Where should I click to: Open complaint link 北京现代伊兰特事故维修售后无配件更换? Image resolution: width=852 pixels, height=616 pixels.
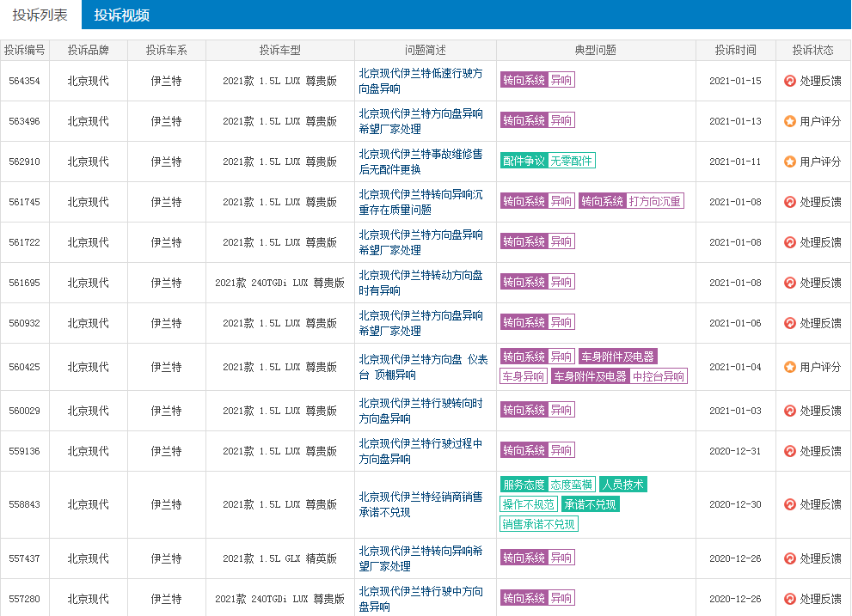(x=420, y=162)
